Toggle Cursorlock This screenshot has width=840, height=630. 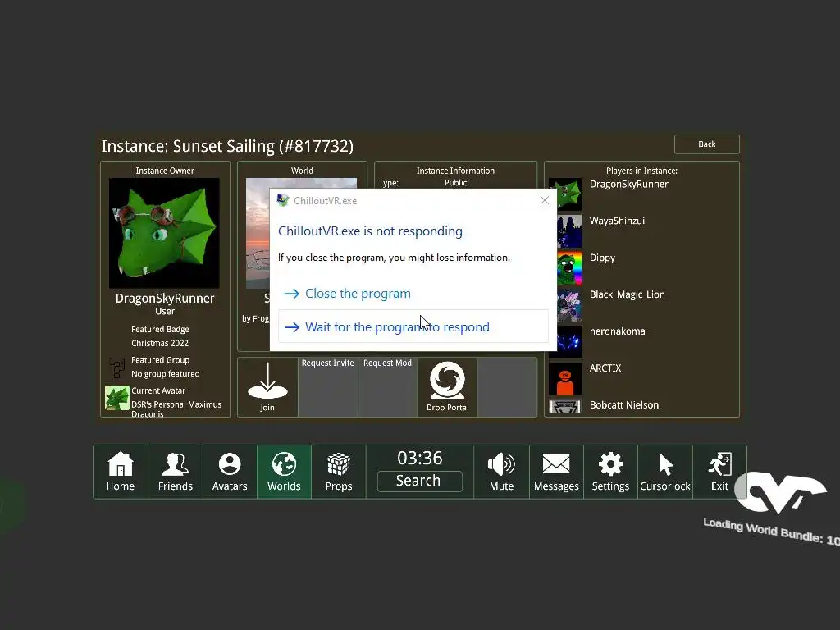click(664, 472)
